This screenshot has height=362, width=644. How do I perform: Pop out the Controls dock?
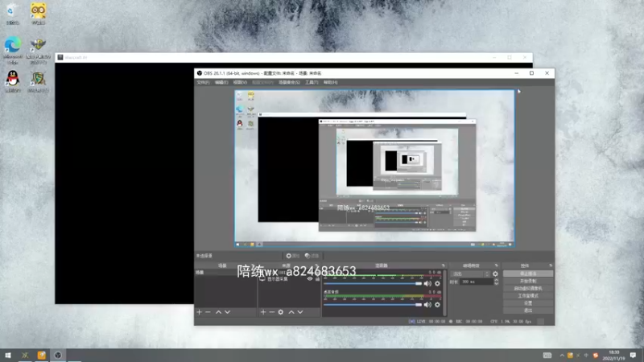tap(551, 265)
